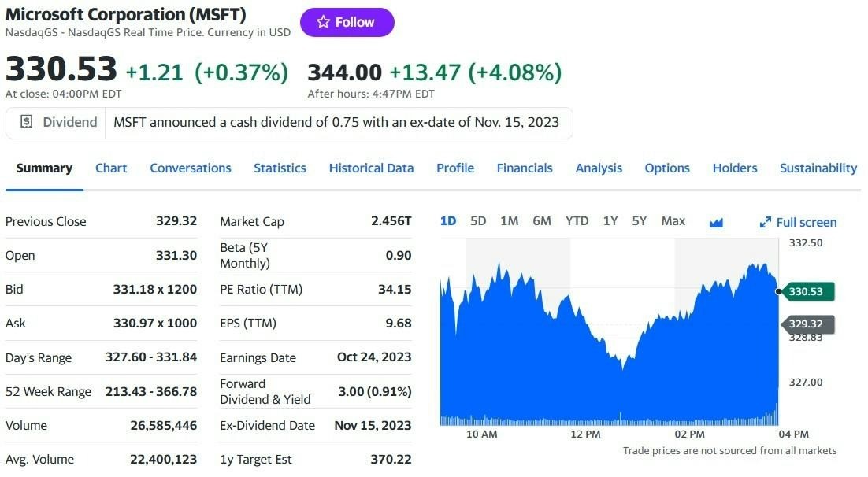
Task: Open the Holders tab
Action: 735,168
